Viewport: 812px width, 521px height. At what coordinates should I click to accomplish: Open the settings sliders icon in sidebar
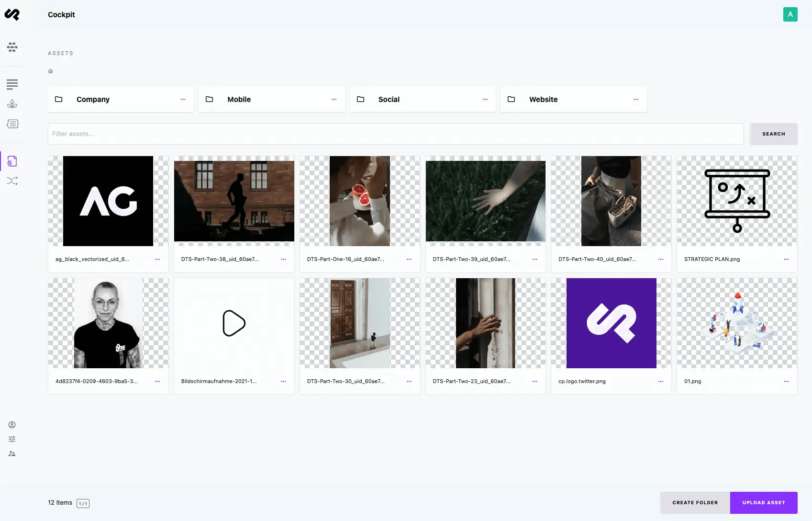click(12, 439)
